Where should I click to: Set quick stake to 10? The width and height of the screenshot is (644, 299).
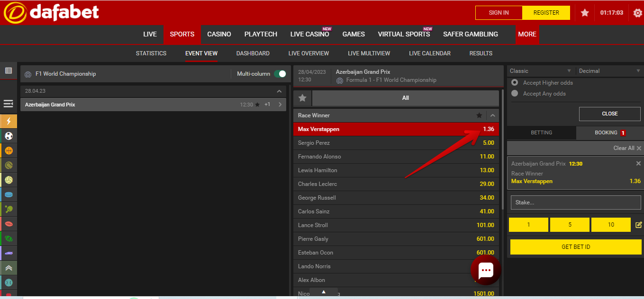(x=611, y=225)
